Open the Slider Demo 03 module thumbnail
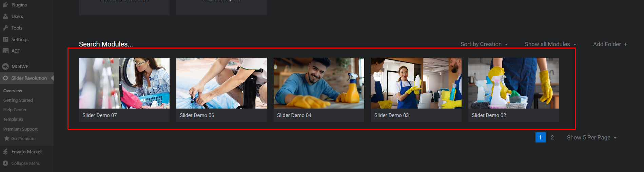 point(416,83)
